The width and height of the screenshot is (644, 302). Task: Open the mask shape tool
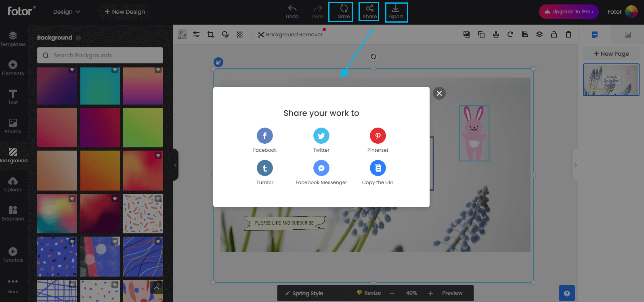[x=225, y=34]
